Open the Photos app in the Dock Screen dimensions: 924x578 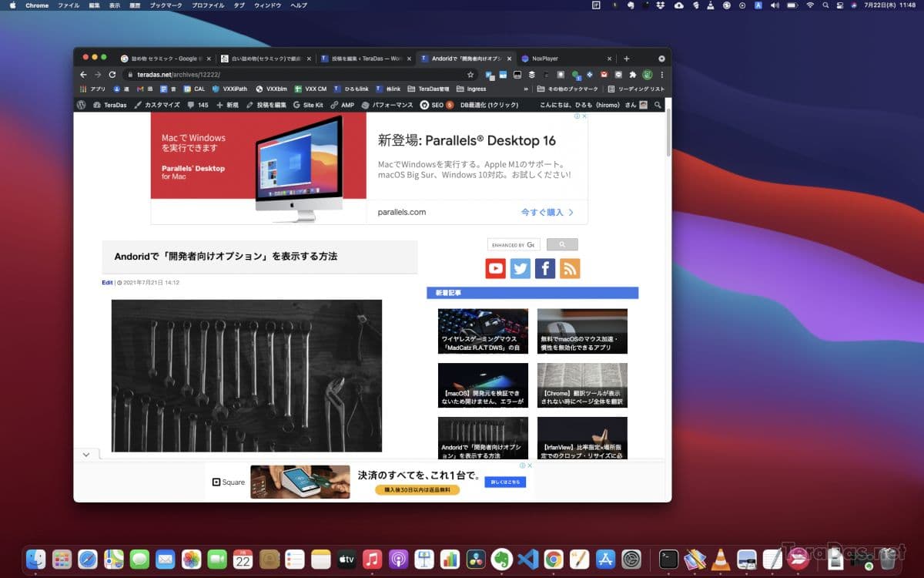pos(191,559)
